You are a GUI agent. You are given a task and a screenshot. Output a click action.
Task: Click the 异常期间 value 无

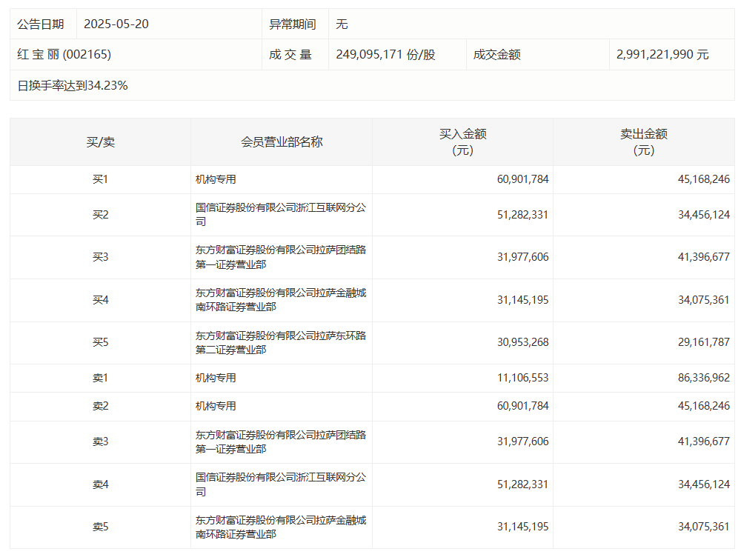pos(342,24)
